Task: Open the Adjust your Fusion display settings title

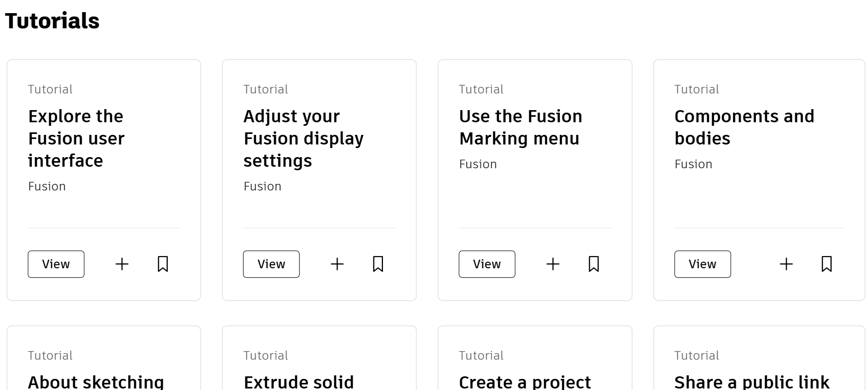Action: [x=304, y=138]
